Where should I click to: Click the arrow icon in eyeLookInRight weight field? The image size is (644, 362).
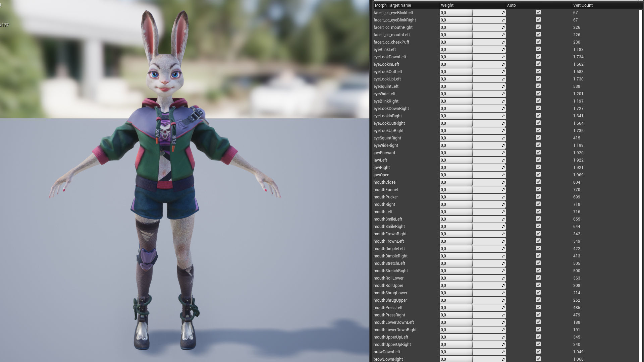[x=503, y=116]
